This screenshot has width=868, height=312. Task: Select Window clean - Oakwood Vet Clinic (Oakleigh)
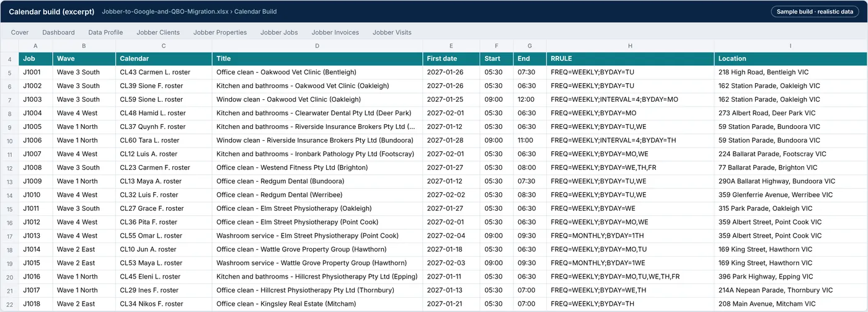pos(317,100)
